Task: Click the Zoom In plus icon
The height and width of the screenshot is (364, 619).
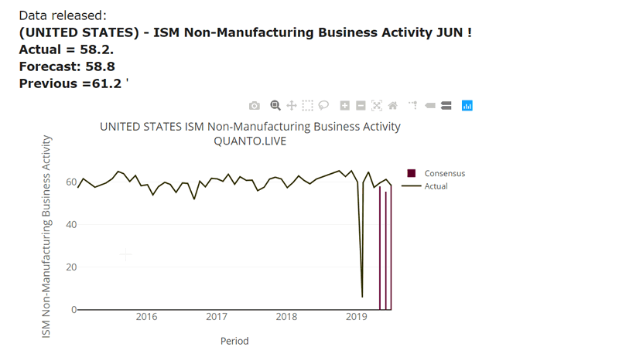Action: [x=345, y=106]
